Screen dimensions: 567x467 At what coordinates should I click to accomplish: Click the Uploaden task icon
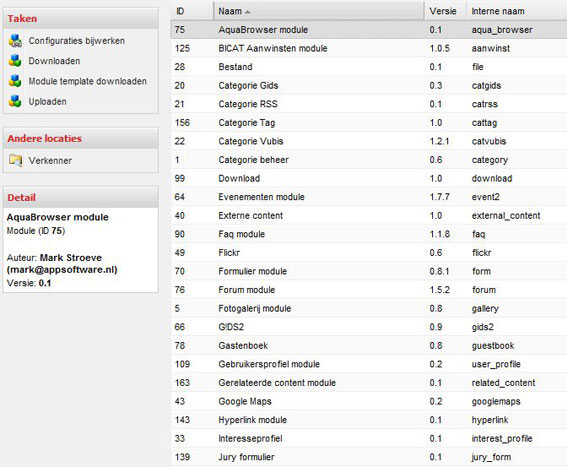[x=15, y=101]
